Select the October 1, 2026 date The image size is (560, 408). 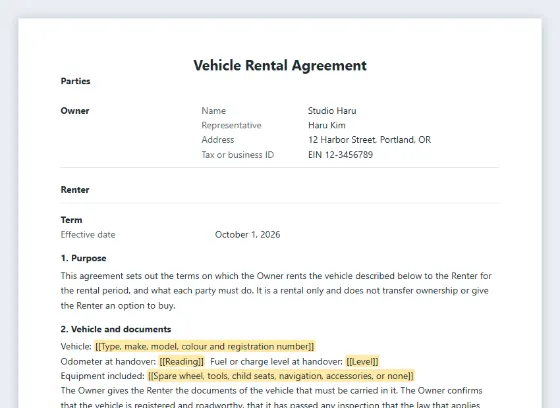click(248, 235)
